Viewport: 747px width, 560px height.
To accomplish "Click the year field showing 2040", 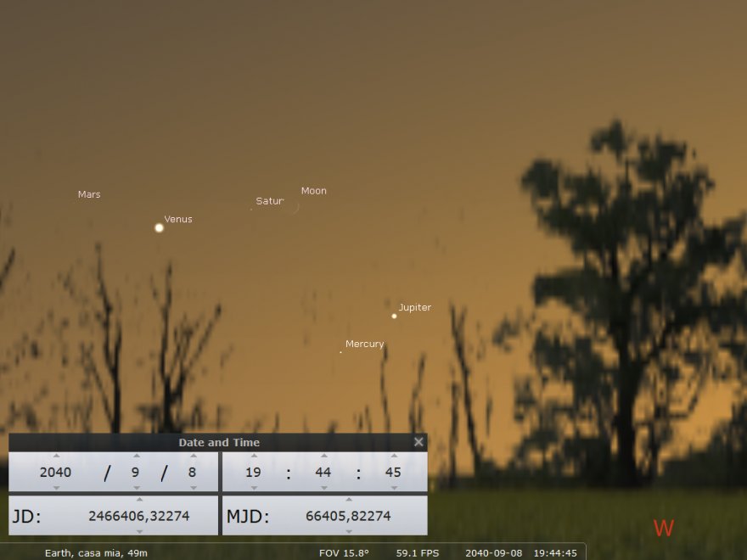I will [x=56, y=473].
